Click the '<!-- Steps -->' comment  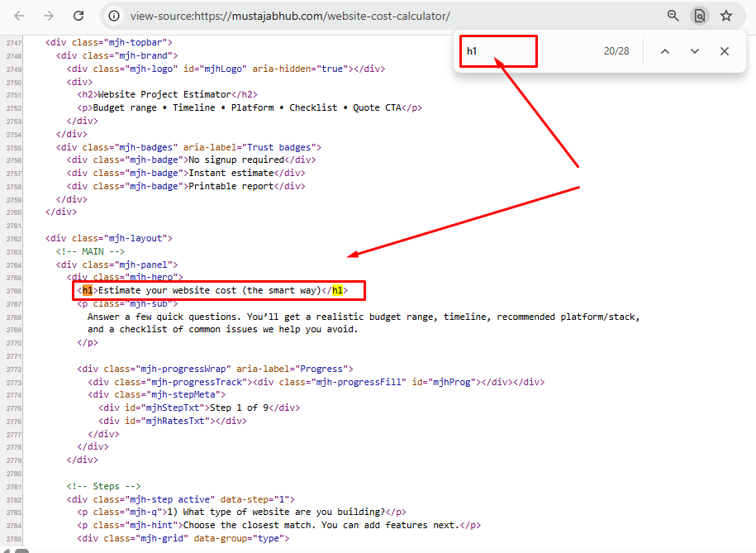(103, 486)
